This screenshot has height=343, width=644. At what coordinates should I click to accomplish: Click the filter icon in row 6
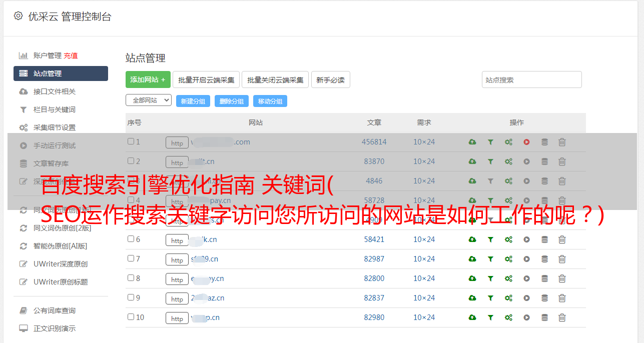tap(490, 239)
